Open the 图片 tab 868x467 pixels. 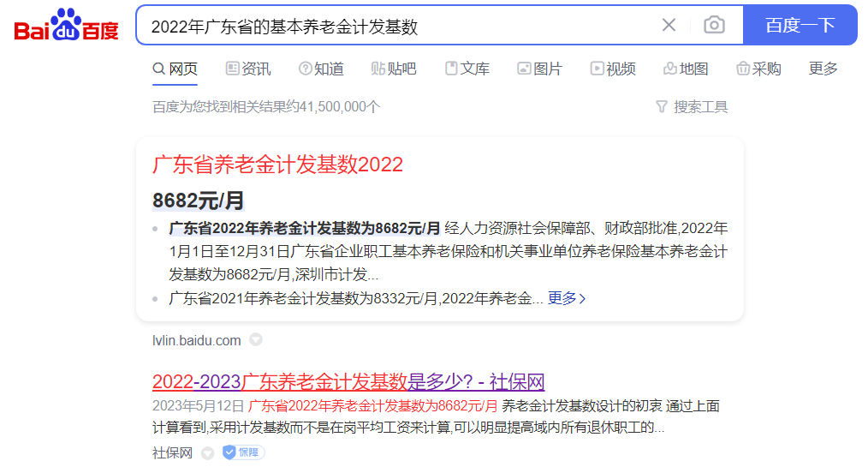[540, 69]
